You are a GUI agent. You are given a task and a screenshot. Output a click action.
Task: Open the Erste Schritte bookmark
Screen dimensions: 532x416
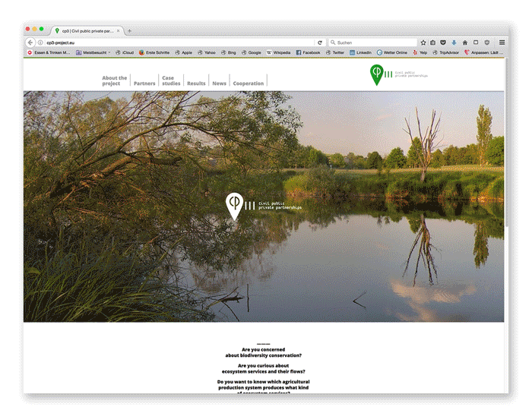(154, 52)
